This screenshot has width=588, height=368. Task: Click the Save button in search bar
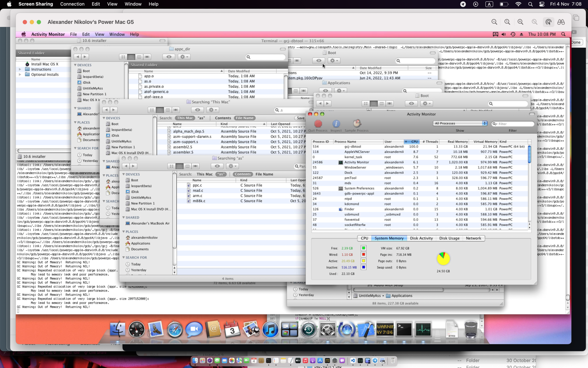[x=300, y=118]
